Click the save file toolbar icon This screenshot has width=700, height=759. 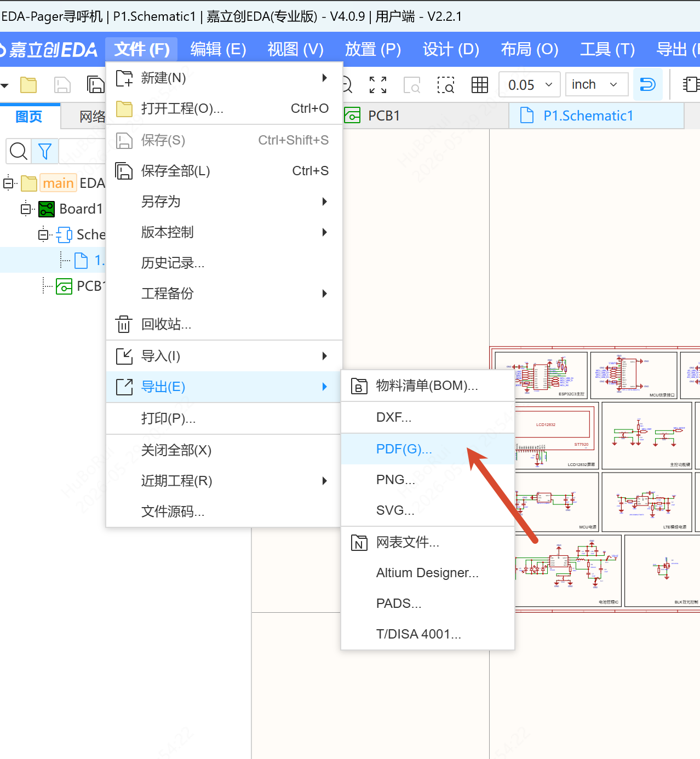(62, 85)
